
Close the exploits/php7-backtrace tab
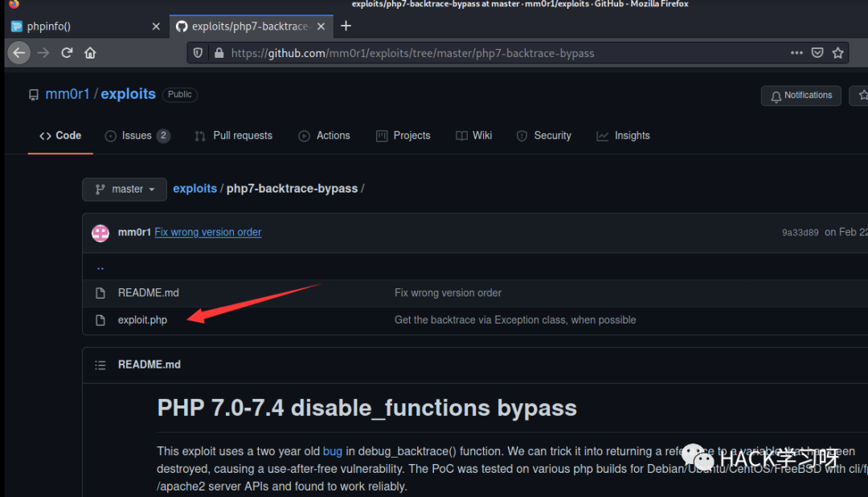[321, 26]
